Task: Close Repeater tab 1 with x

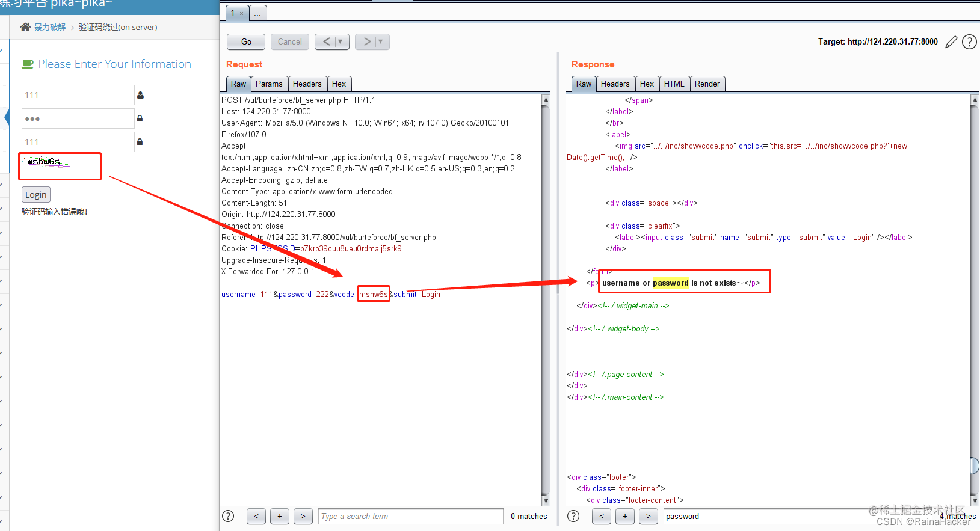Action: coord(242,13)
